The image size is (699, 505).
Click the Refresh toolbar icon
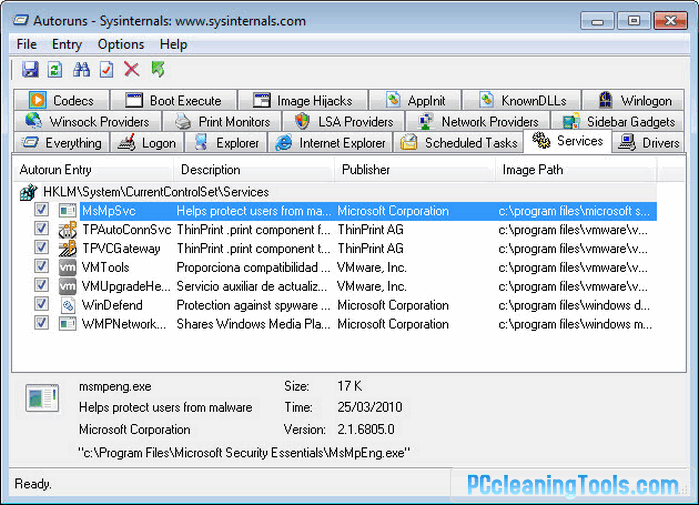[55, 70]
